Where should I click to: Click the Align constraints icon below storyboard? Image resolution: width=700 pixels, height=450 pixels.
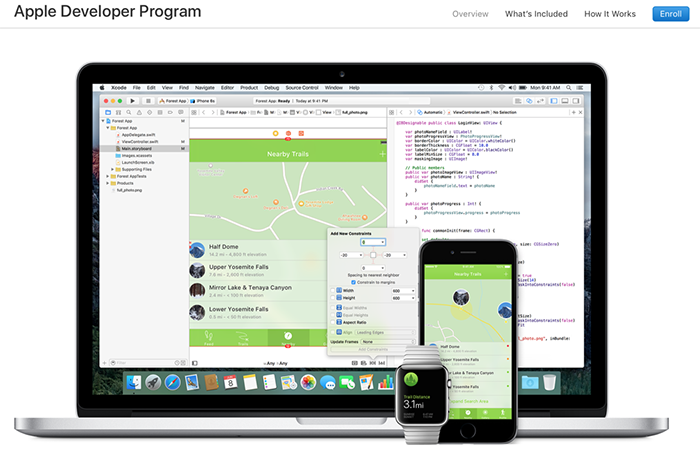(364, 363)
